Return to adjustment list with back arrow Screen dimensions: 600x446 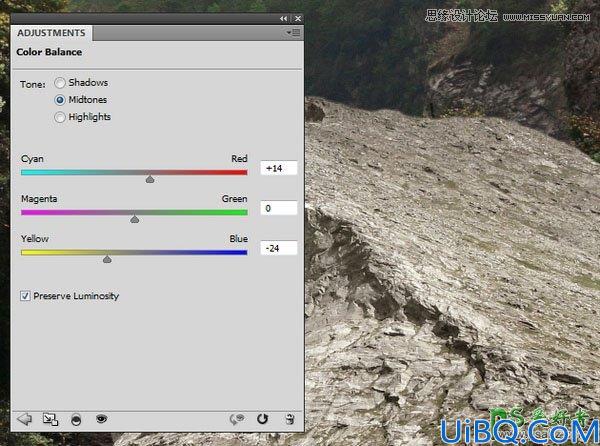pos(24,419)
